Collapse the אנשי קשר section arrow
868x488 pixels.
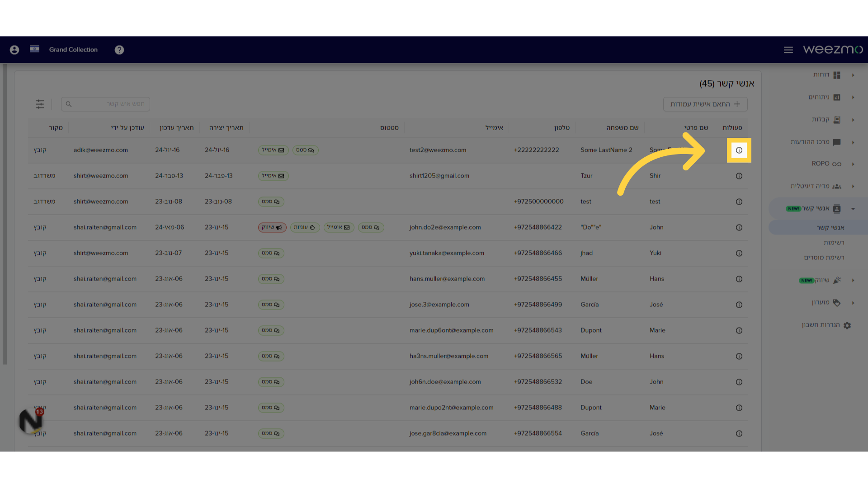(853, 209)
